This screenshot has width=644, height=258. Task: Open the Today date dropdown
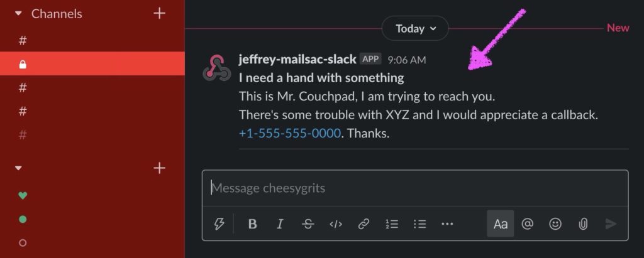click(x=415, y=28)
